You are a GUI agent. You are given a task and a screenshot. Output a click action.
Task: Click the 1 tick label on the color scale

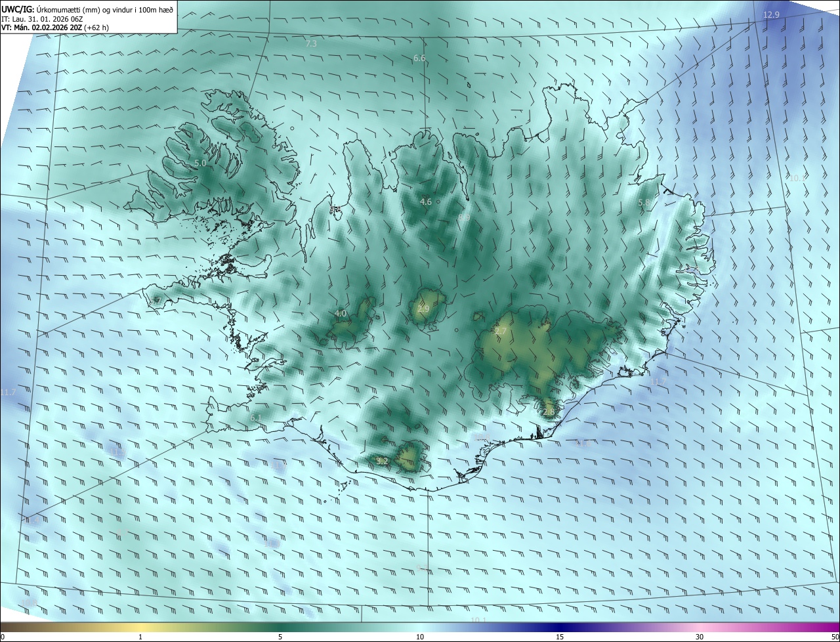pyautogui.click(x=140, y=637)
